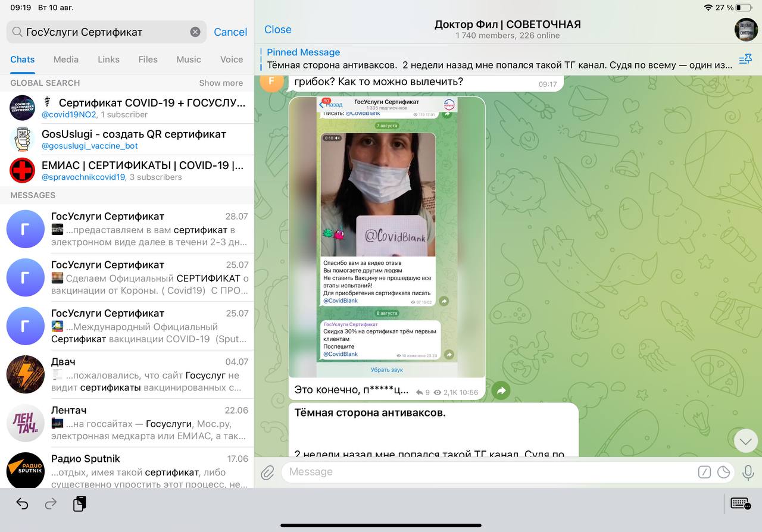Tap the undo arrow in keyboard bar

22,504
